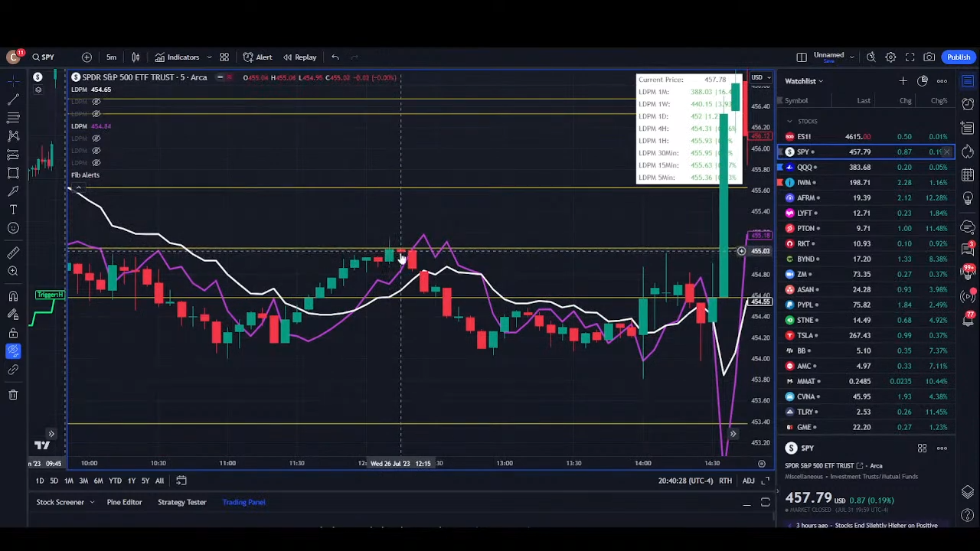Open quick search lightning icon

[871, 57]
